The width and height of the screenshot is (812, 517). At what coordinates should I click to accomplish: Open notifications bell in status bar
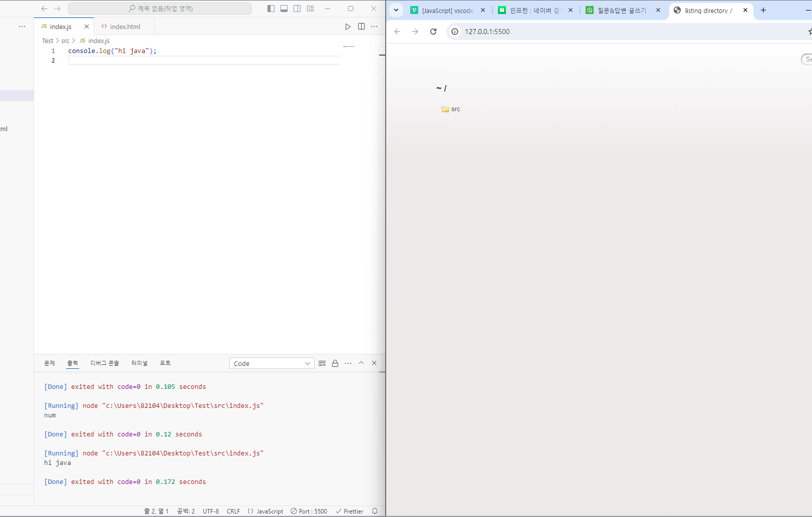[x=375, y=511]
